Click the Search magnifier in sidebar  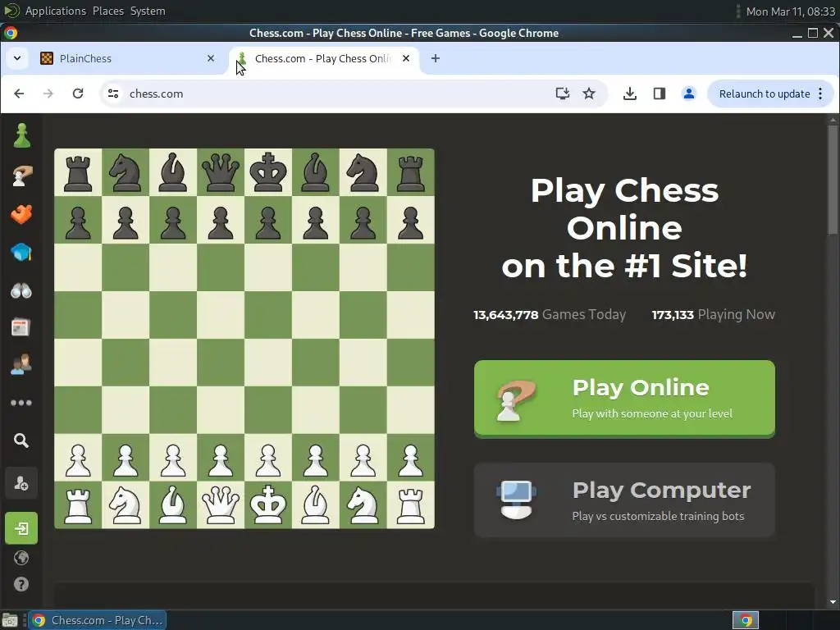click(x=21, y=441)
